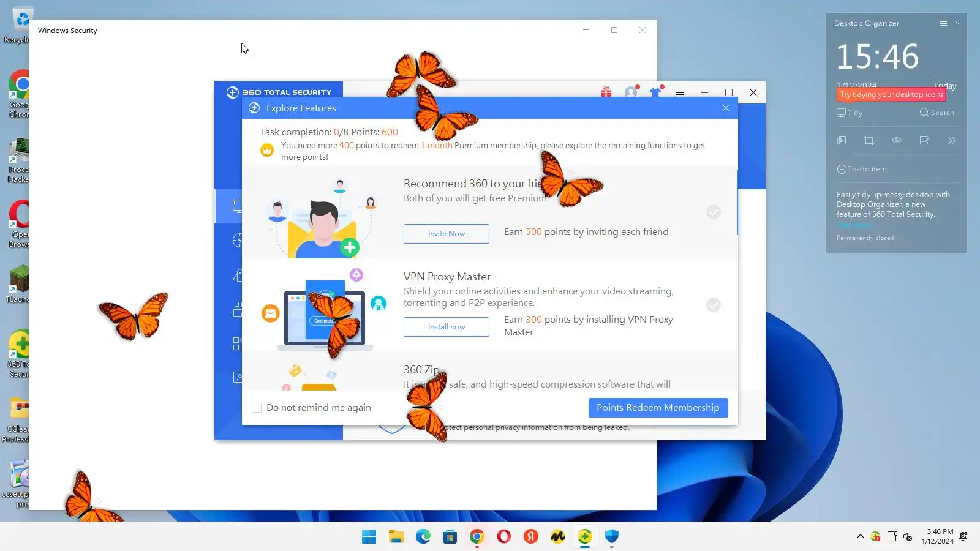Open the edit note icon in Desktop Organizer

click(x=924, y=140)
